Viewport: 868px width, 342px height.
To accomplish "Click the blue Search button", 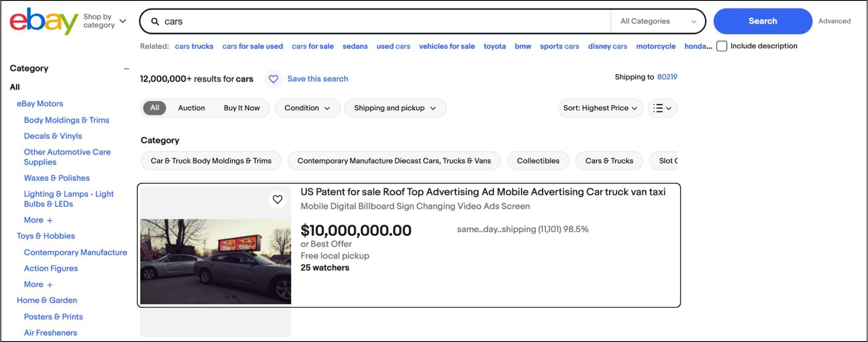I will (763, 21).
